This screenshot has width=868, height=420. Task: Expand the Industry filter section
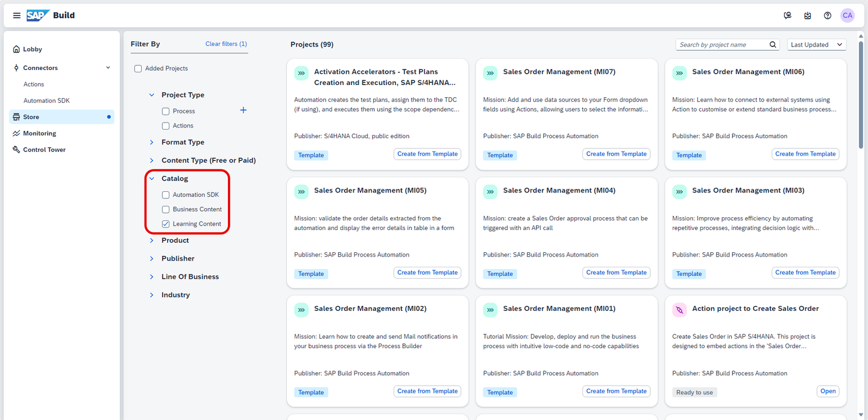(152, 295)
